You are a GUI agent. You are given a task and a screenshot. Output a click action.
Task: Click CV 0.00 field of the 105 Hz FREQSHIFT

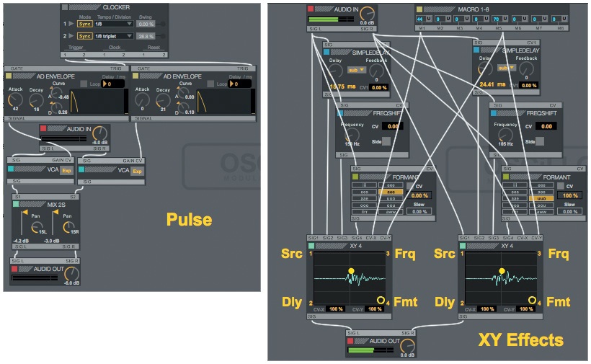[546, 127]
